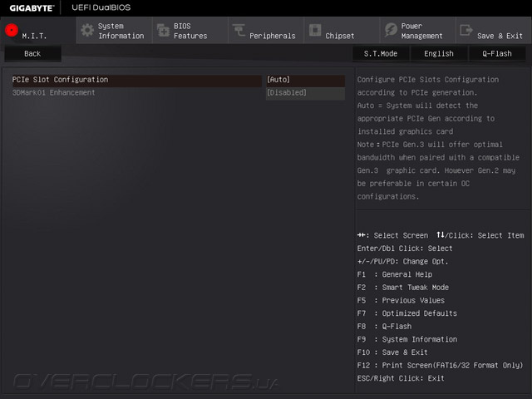Launch Q-Flash from top button
Viewport: 532px width, 399px height.
tap(497, 53)
